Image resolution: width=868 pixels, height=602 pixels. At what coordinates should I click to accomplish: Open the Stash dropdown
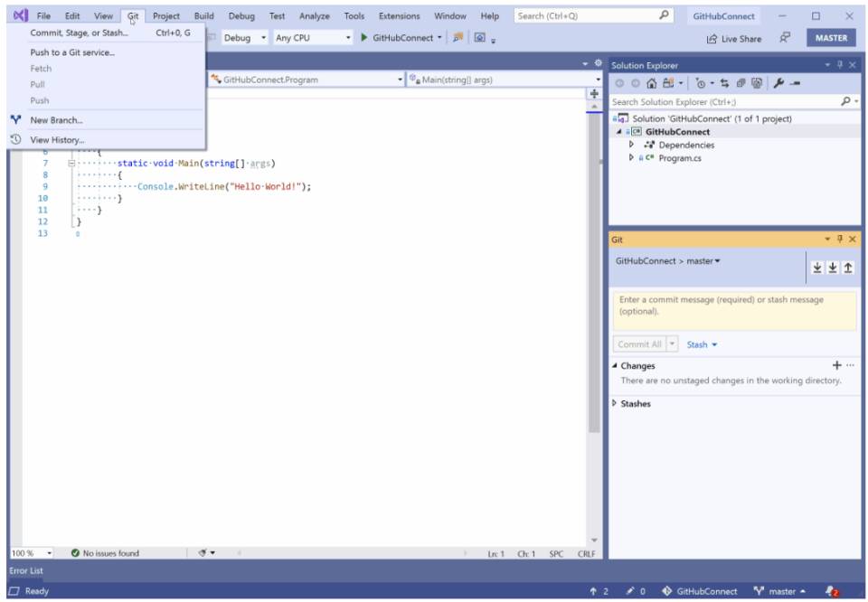click(702, 344)
